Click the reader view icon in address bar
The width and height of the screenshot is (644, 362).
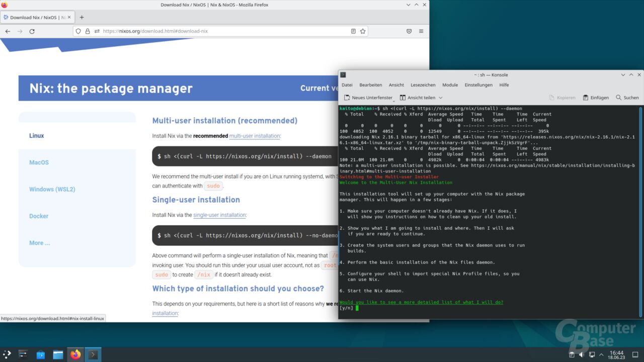[x=353, y=31]
